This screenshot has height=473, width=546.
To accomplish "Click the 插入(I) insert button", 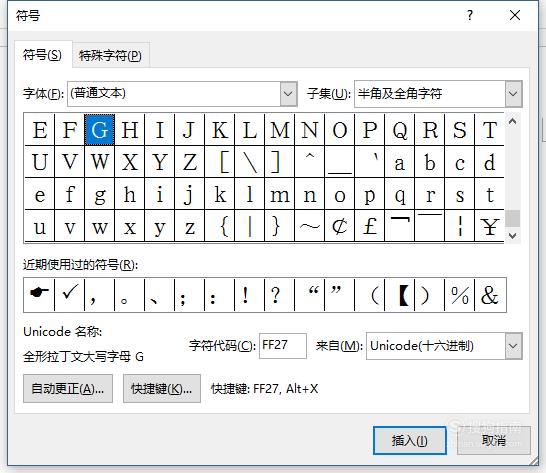I will point(410,441).
